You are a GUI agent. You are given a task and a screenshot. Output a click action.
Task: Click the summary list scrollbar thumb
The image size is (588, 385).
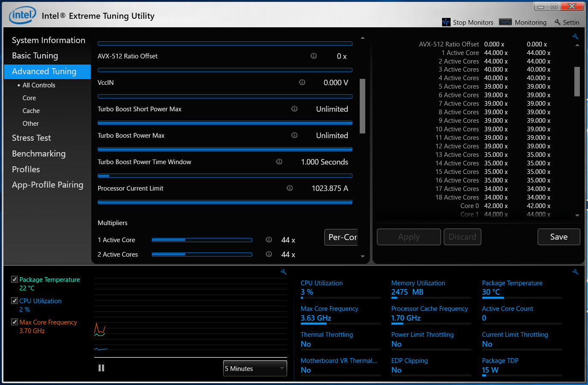click(577, 81)
